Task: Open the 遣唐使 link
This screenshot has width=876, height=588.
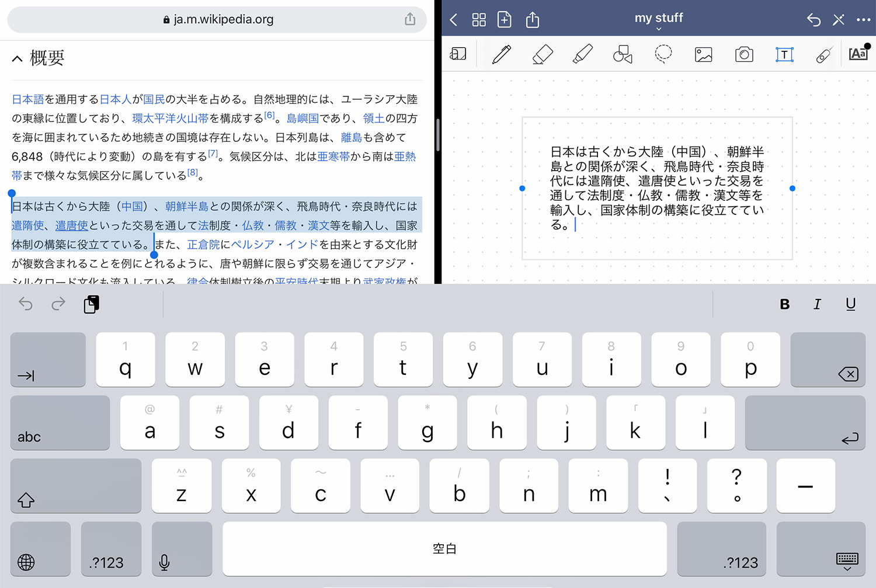Action: click(72, 225)
